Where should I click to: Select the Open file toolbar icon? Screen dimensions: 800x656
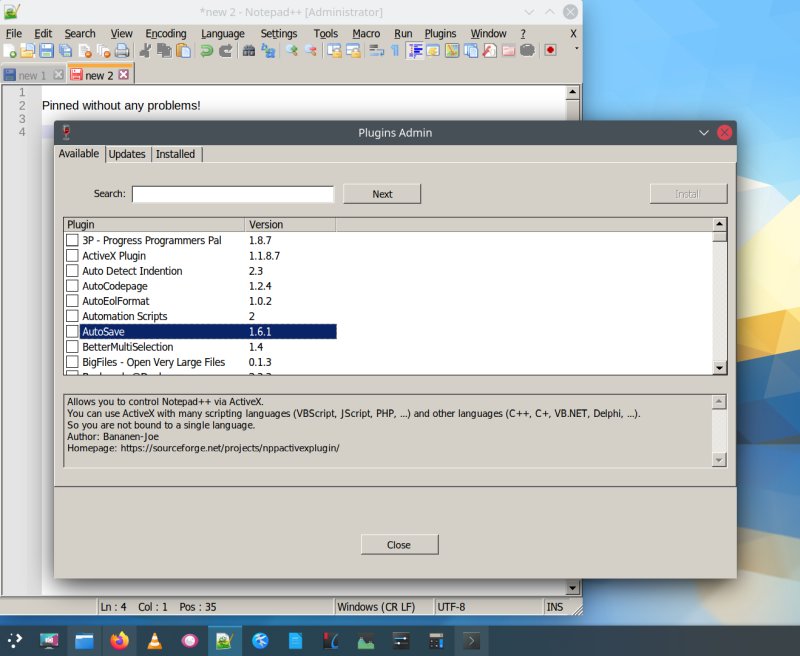(x=27, y=50)
